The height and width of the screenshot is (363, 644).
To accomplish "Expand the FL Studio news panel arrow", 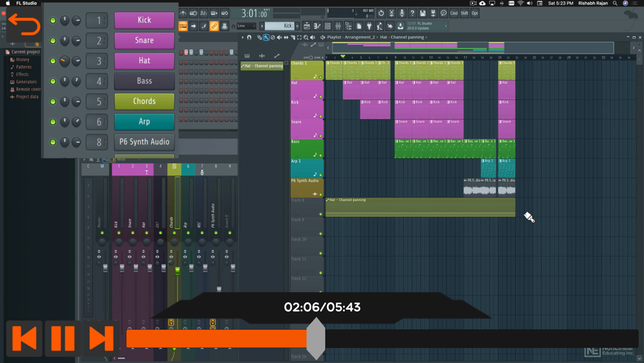I will pyautogui.click(x=446, y=26).
